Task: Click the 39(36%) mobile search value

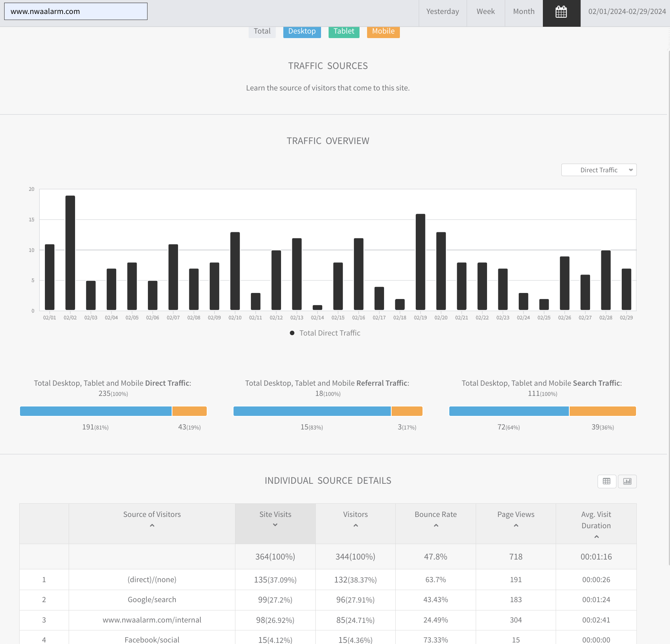Action: coord(603,427)
